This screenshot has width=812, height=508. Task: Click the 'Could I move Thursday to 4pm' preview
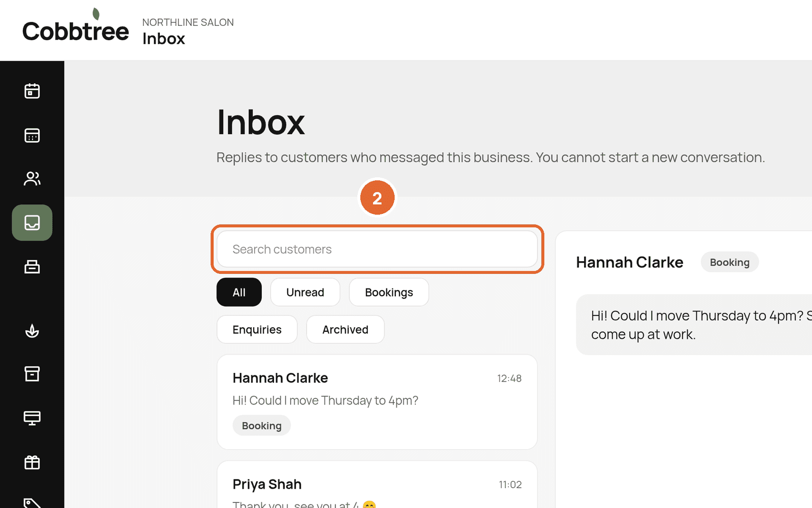325,401
